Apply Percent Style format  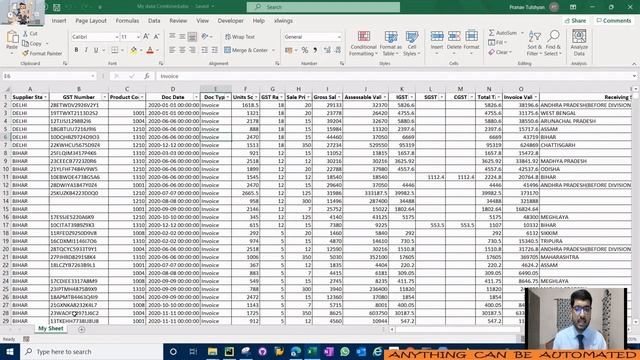[304, 50]
